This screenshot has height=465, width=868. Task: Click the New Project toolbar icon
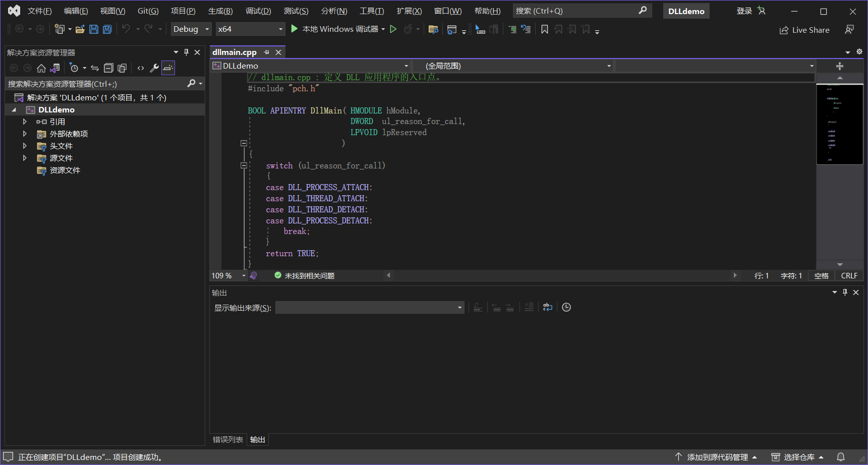60,29
